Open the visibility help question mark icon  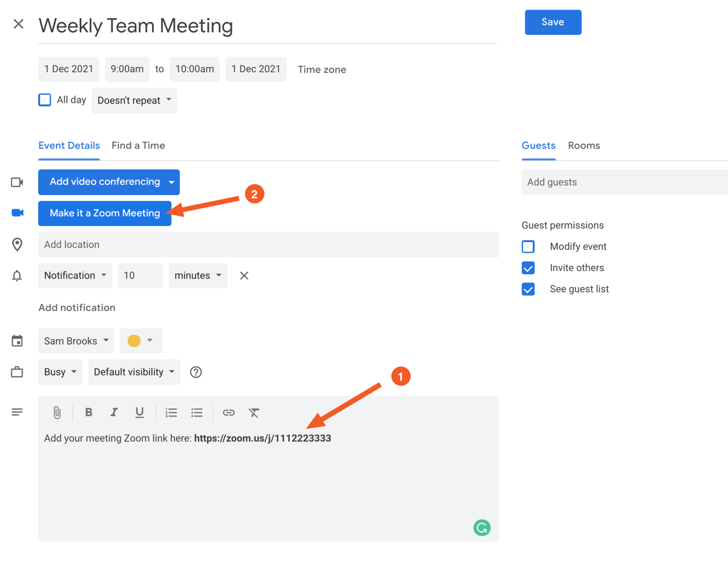(x=196, y=372)
